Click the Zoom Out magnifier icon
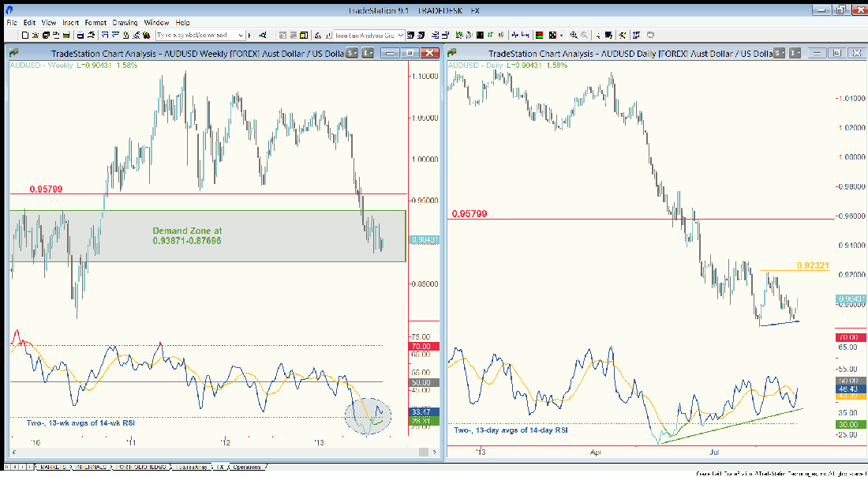 [585, 36]
